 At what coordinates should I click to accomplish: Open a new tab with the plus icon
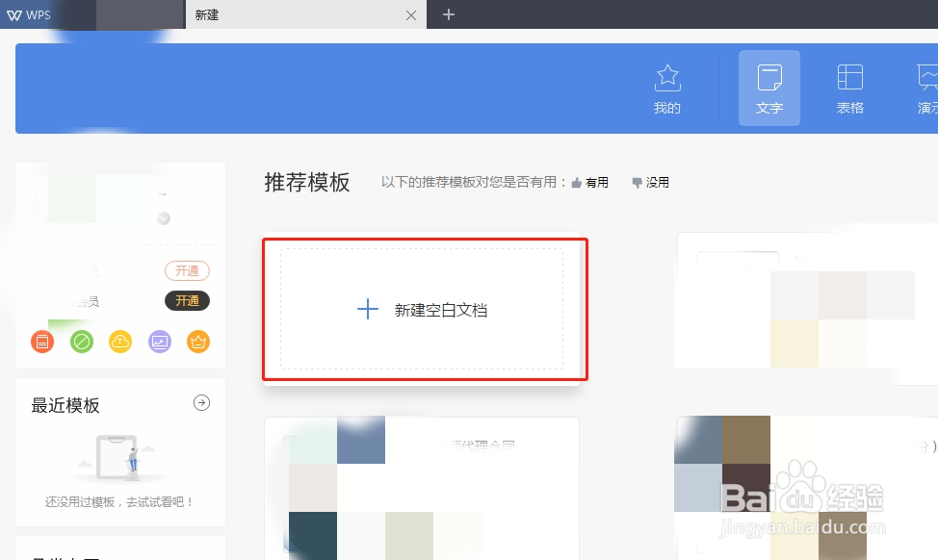449,14
